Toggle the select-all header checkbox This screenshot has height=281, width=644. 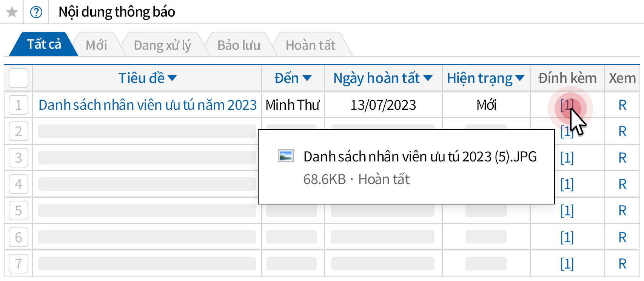tap(18, 78)
